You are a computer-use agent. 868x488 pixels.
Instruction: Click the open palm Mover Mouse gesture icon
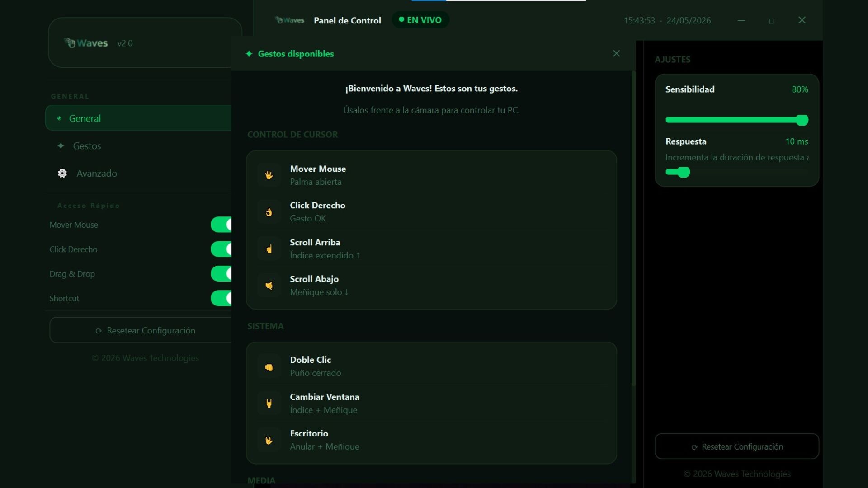pos(269,175)
